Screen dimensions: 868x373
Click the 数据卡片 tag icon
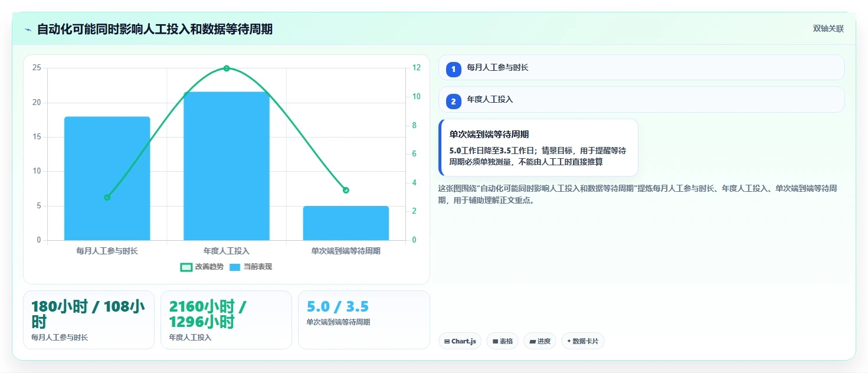[x=569, y=341]
